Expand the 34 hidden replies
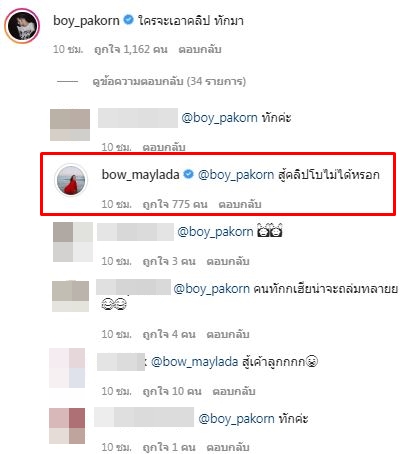 pyautogui.click(x=169, y=81)
